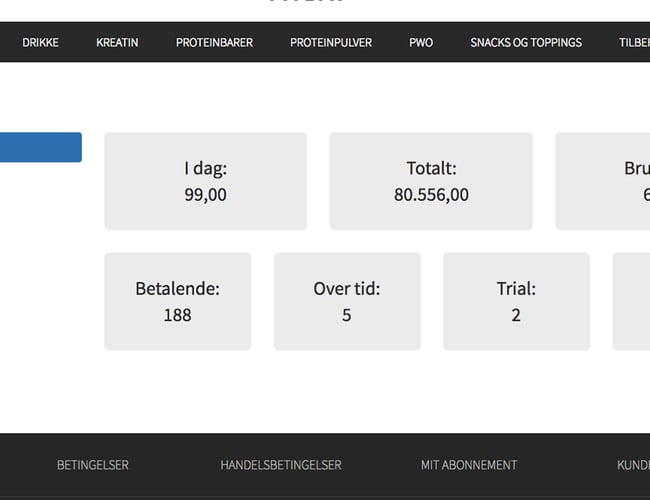Go to the KREATIN menu item
Viewport: 650px width, 500px height.
[117, 43]
